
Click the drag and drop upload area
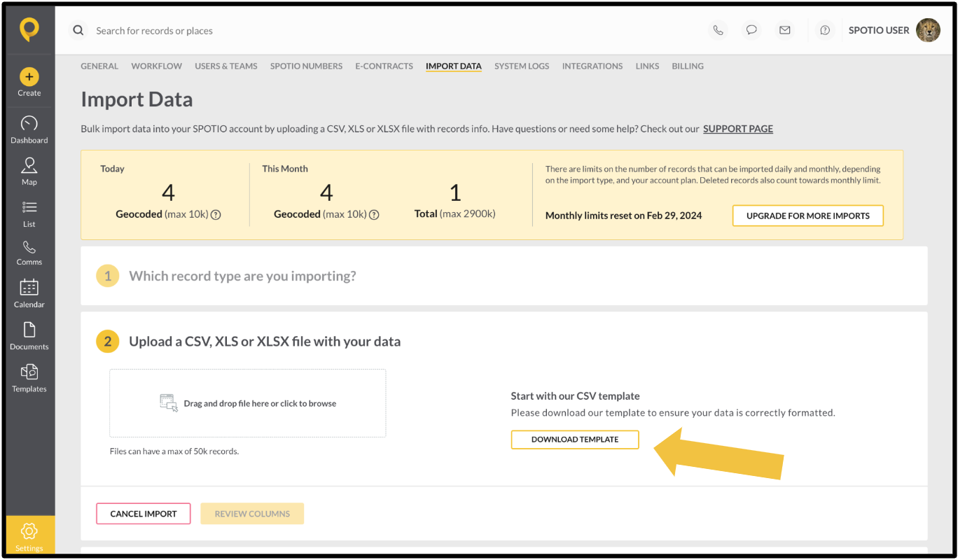coord(248,403)
